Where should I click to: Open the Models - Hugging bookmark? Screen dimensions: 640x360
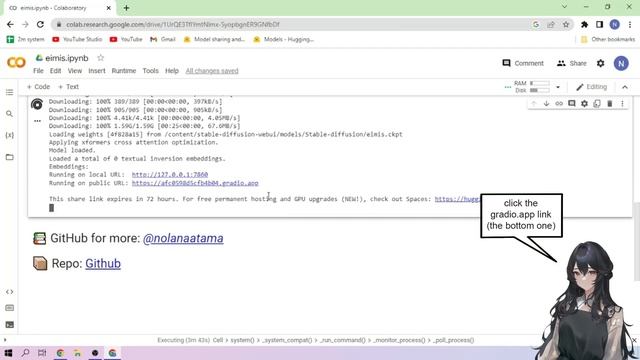pos(284,39)
